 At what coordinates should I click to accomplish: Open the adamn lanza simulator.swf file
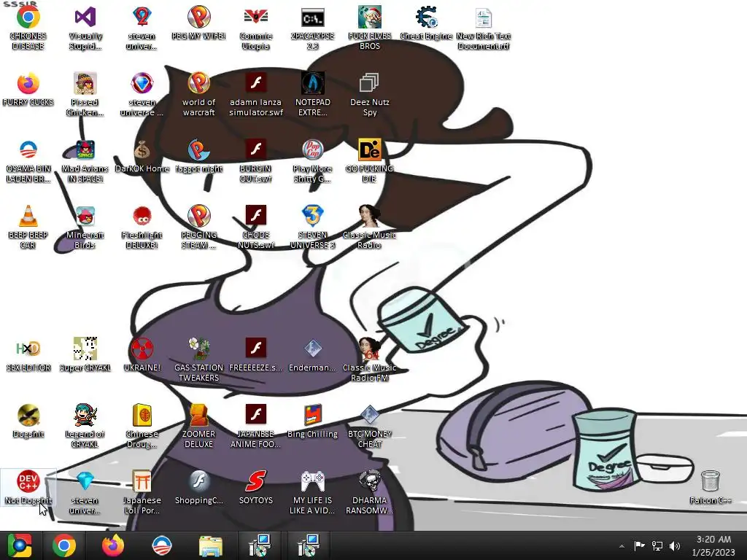(256, 94)
